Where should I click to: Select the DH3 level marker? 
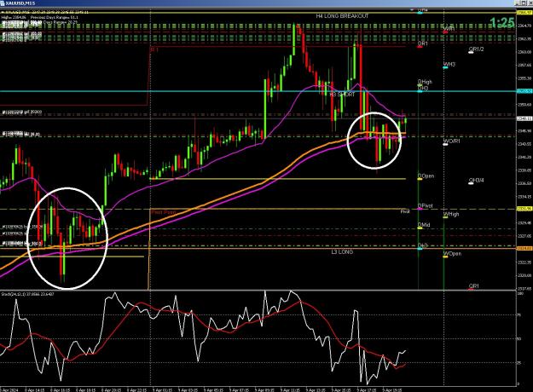tap(423, 89)
